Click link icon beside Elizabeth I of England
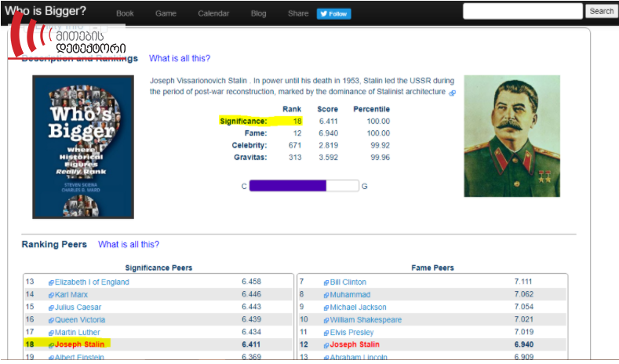 click(x=51, y=283)
